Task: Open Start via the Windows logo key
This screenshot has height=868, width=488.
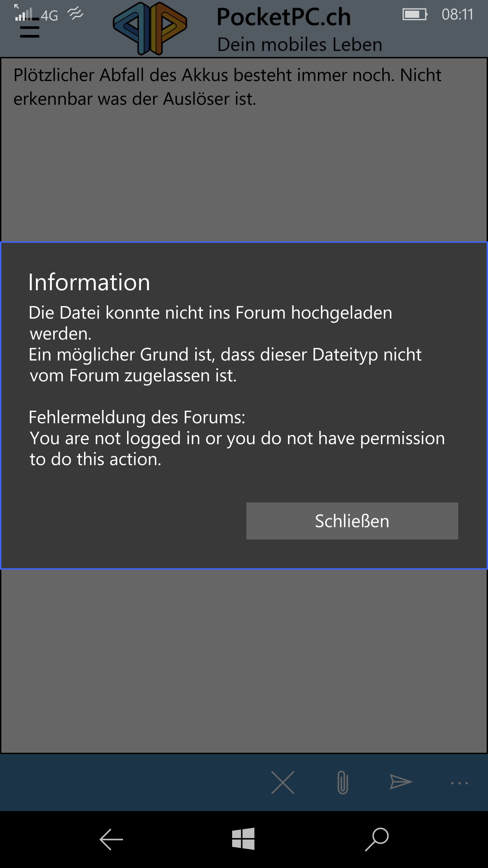Action: pyautogui.click(x=243, y=839)
